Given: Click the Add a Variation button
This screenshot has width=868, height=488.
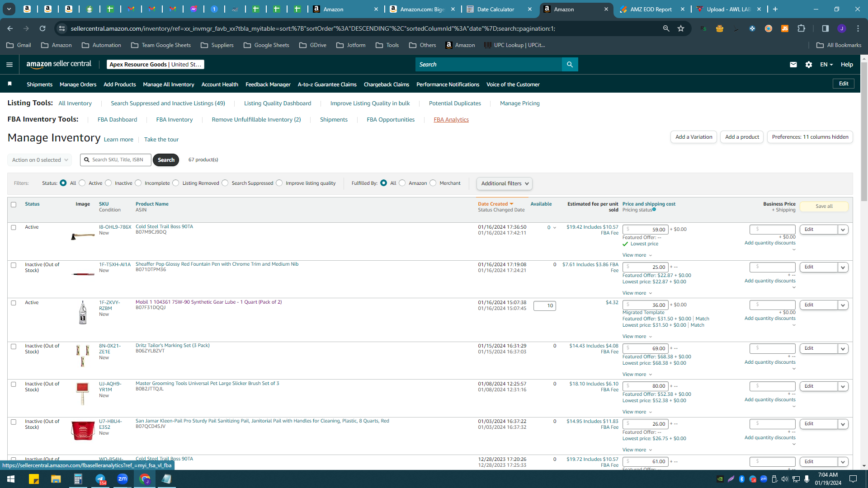Looking at the screenshot, I should [x=693, y=137].
